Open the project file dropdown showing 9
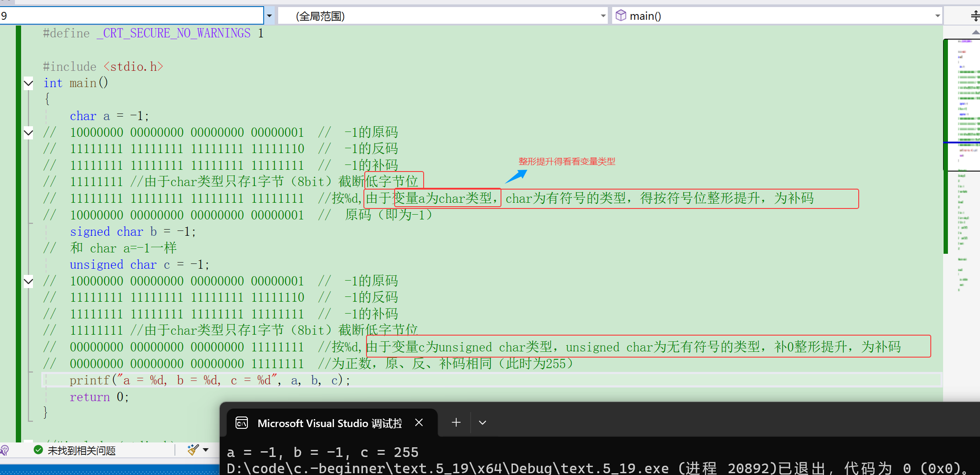Screen dimensions: 980x475 point(269,16)
